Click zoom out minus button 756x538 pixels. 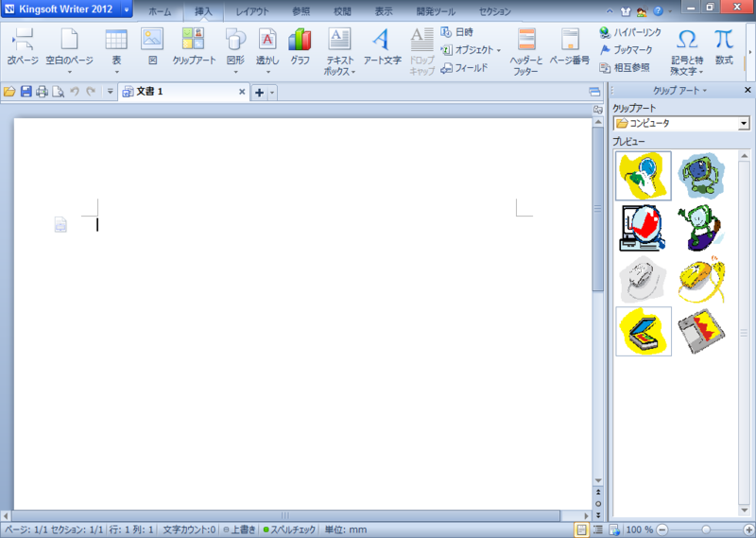(662, 529)
